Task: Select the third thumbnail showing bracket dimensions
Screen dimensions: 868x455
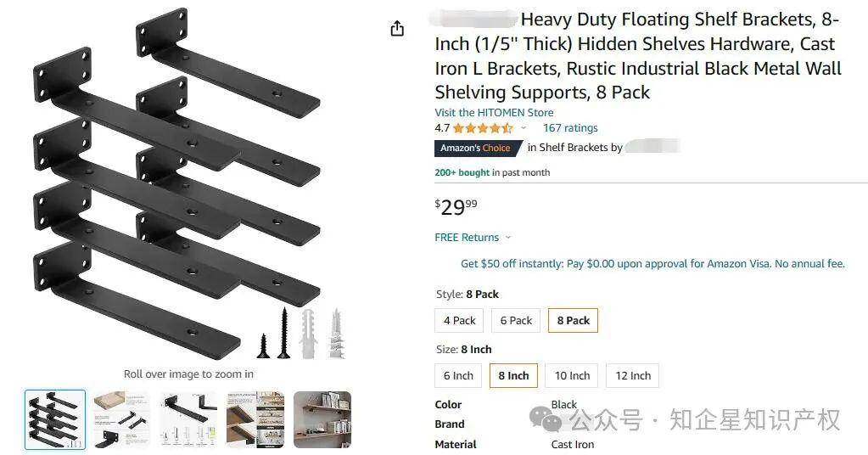Action: coord(188,419)
